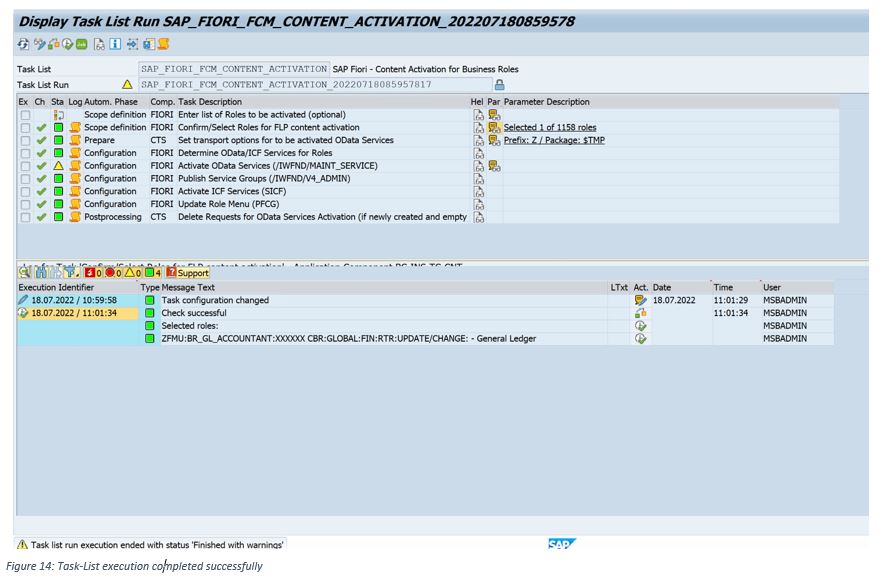Filter log by red abort messages count

coord(93,273)
